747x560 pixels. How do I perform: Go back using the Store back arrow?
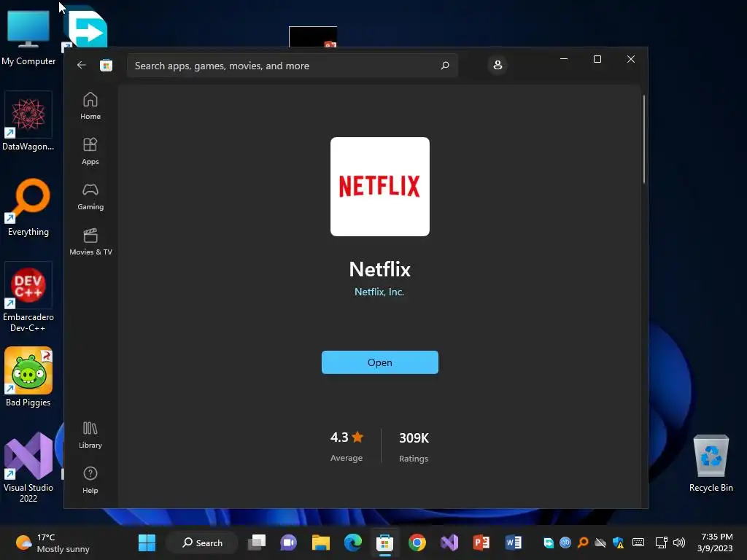(82, 65)
